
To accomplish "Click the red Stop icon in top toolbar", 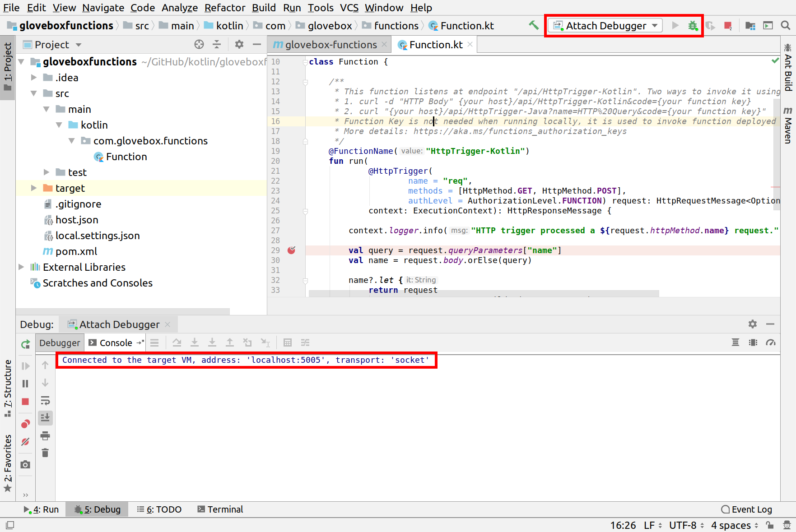I will pos(728,26).
